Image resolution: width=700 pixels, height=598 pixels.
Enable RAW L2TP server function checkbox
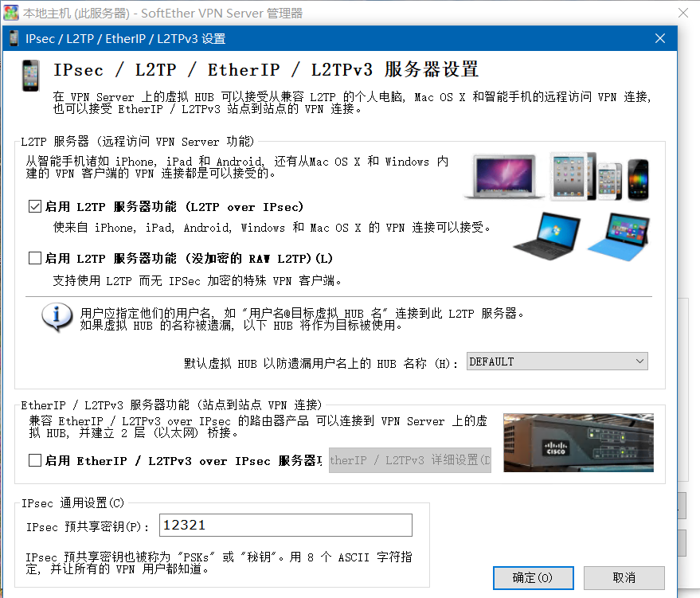pyautogui.click(x=35, y=258)
